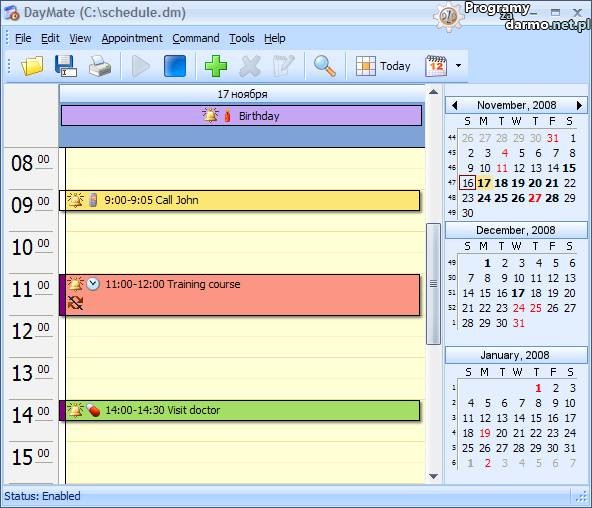The width and height of the screenshot is (592, 508).
Task: Expand the calendar view dropdown arrow
Action: tap(458, 66)
